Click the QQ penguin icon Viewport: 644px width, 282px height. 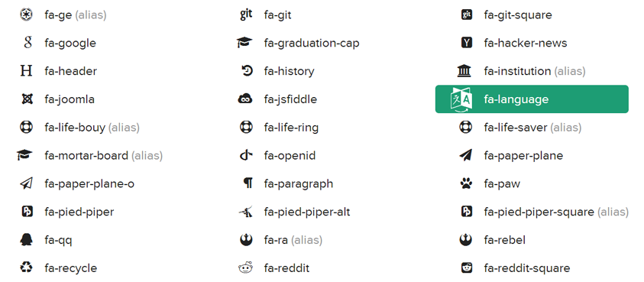pyautogui.click(x=26, y=240)
